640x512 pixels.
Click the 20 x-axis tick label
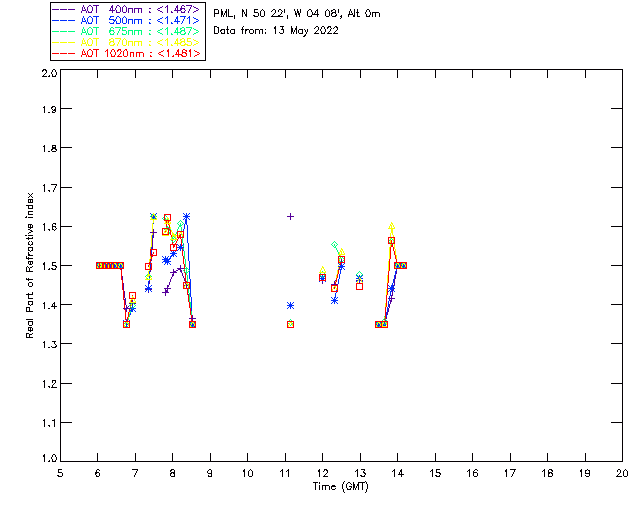[x=622, y=473]
